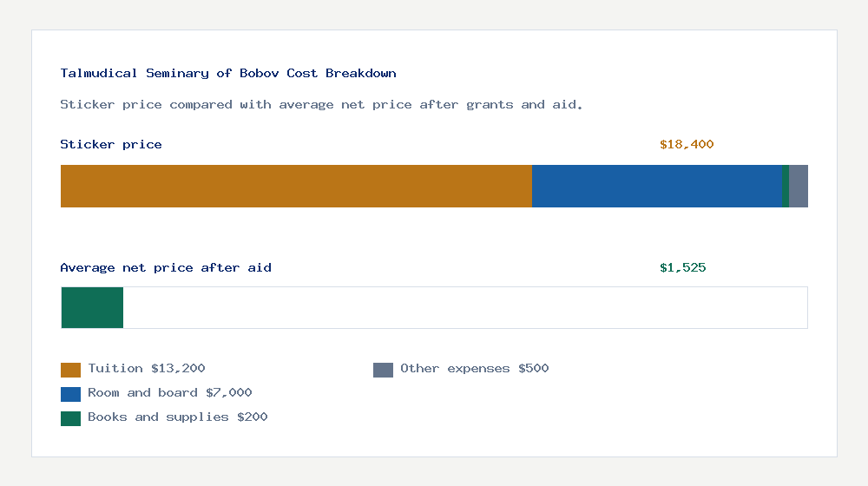Click Other expenses $500 legend label
The image size is (868, 486).
click(x=475, y=369)
